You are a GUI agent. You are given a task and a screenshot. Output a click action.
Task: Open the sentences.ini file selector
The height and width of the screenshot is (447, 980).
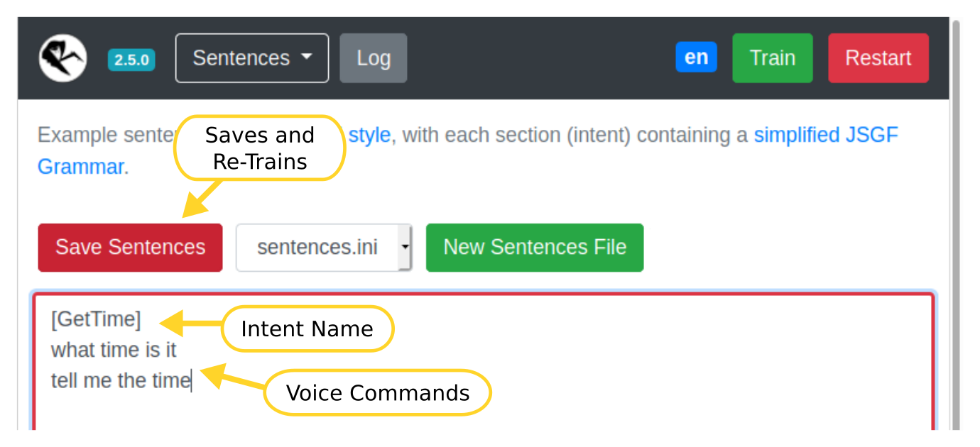(320, 247)
